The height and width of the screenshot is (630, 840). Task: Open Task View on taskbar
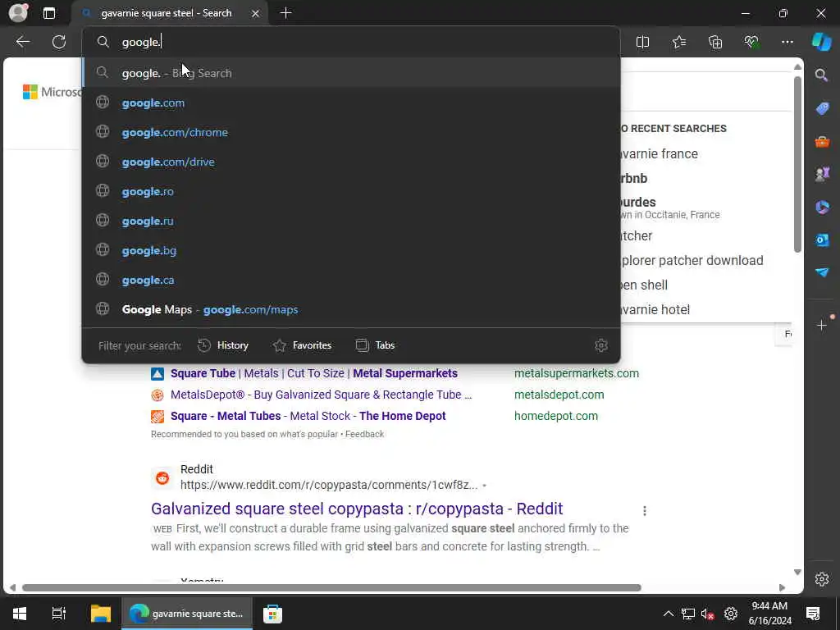point(58,614)
